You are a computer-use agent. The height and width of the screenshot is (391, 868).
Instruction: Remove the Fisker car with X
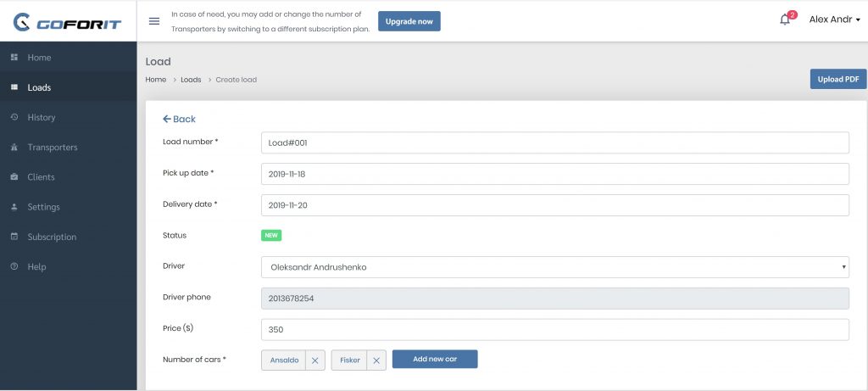(x=376, y=360)
